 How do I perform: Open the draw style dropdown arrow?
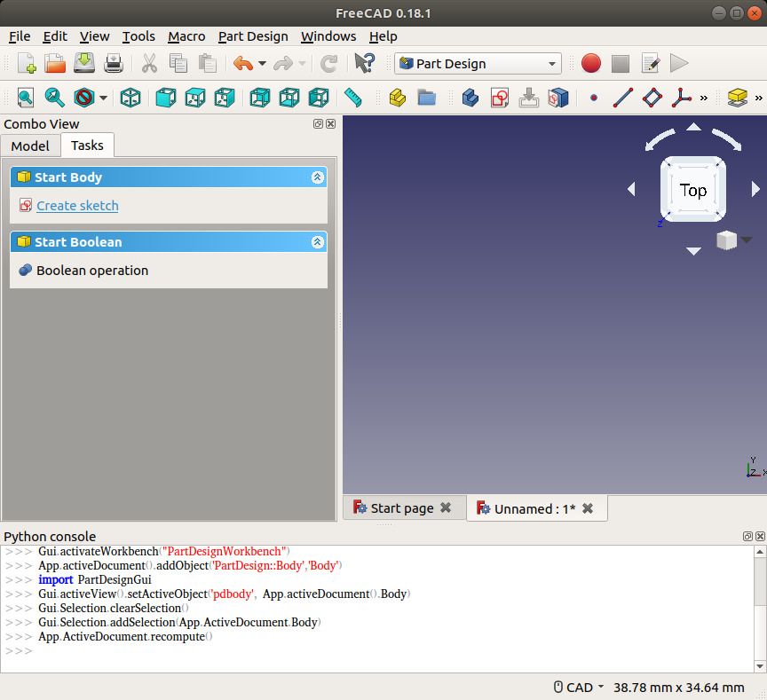coord(103,98)
